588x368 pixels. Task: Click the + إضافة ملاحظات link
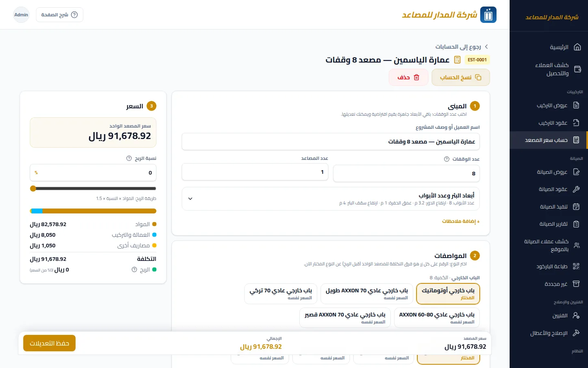click(x=461, y=221)
